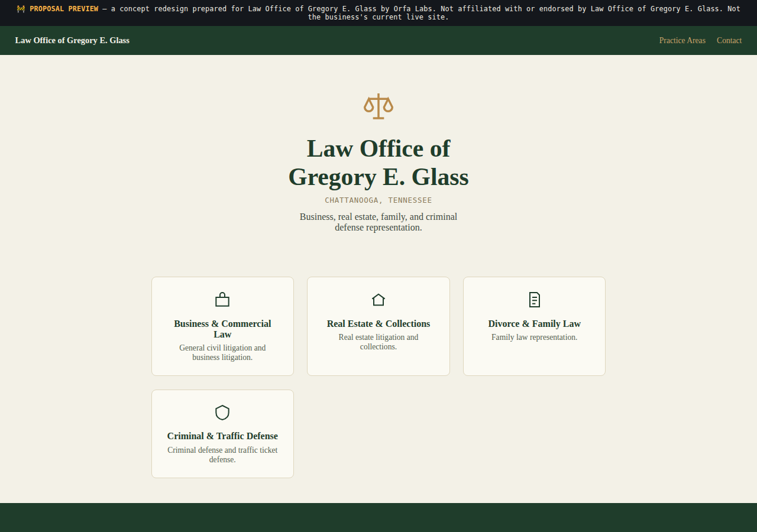Click the construction icon in the proposal banner

click(x=21, y=9)
